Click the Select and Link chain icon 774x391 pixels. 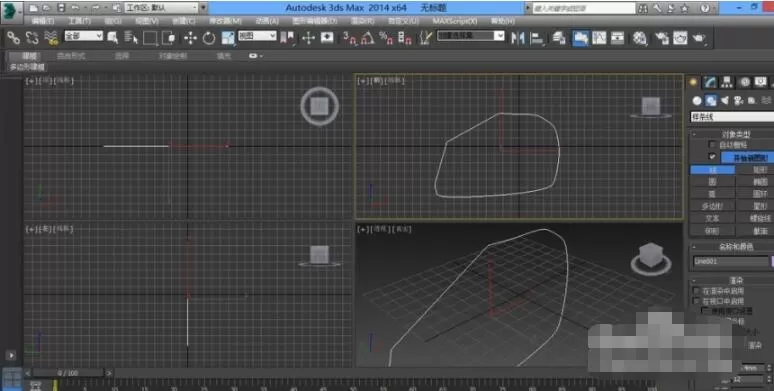pyautogui.click(x=13, y=38)
